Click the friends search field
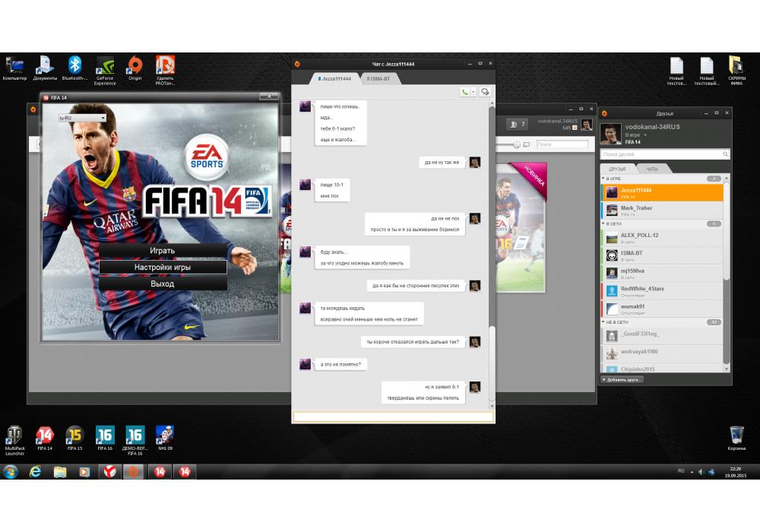 (x=662, y=154)
